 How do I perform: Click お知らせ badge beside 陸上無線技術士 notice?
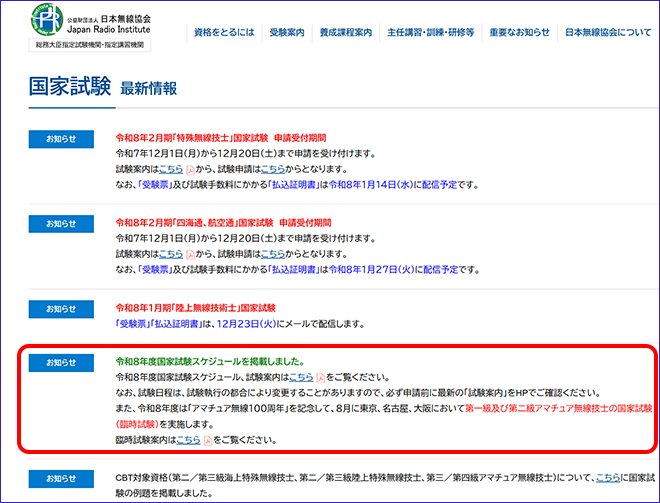pos(60,308)
